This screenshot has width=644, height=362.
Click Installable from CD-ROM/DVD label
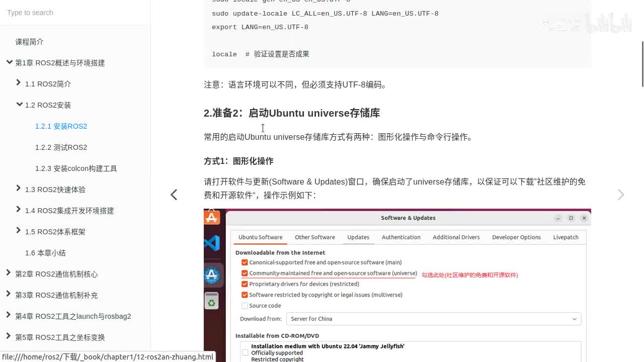pyautogui.click(x=277, y=335)
